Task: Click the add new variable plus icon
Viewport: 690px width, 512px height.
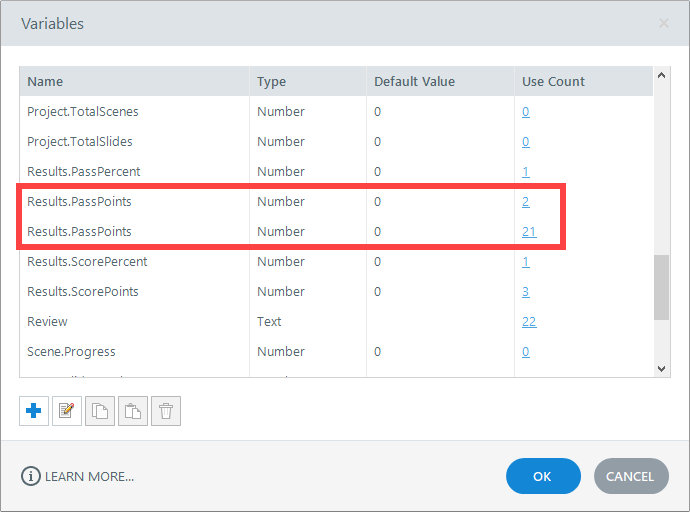Action: pyautogui.click(x=33, y=411)
